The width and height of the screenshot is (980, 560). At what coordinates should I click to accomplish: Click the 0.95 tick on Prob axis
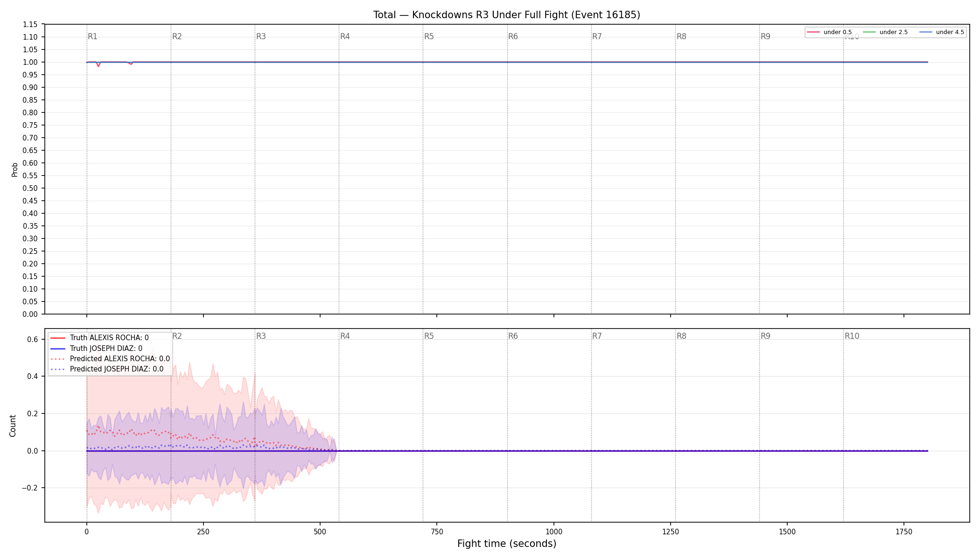point(30,75)
